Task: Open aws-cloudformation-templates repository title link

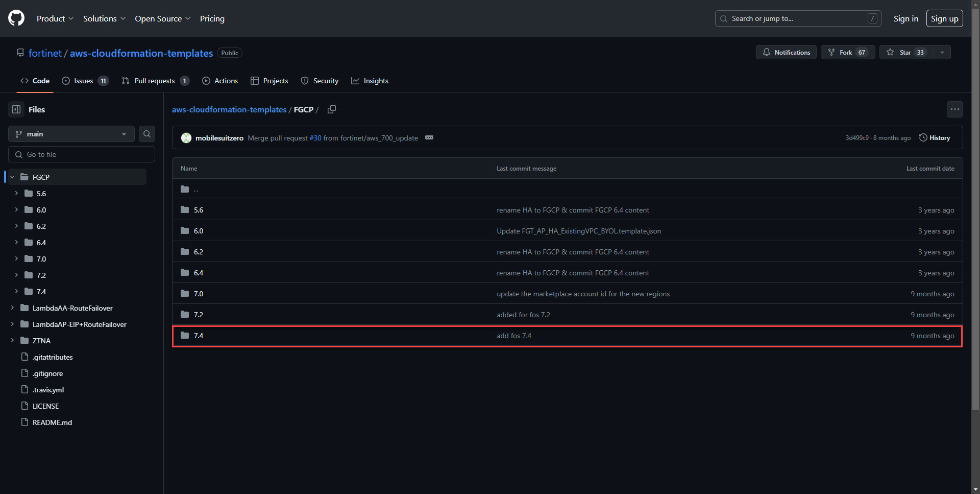Action: pyautogui.click(x=141, y=53)
